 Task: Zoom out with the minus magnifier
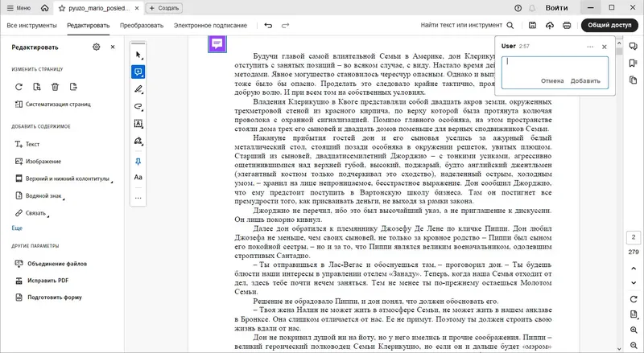point(634,345)
